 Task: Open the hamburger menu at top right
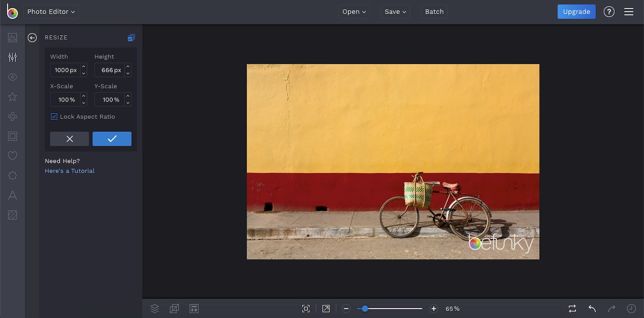click(629, 12)
